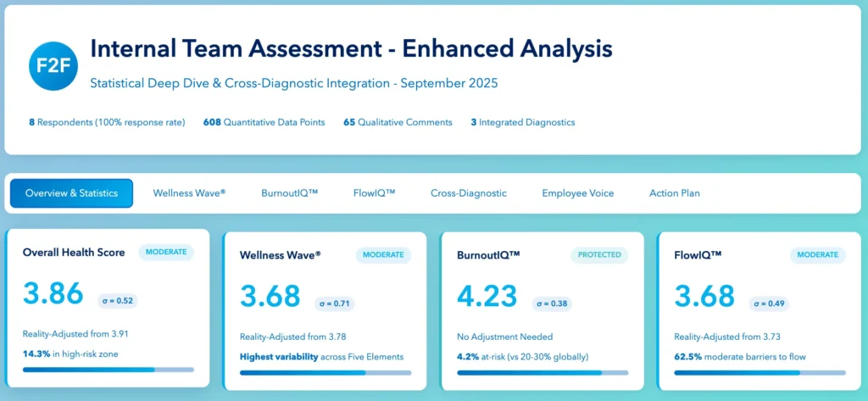Click the Overall Health Score progress bar
This screenshot has width=868, height=401.
tap(108, 370)
